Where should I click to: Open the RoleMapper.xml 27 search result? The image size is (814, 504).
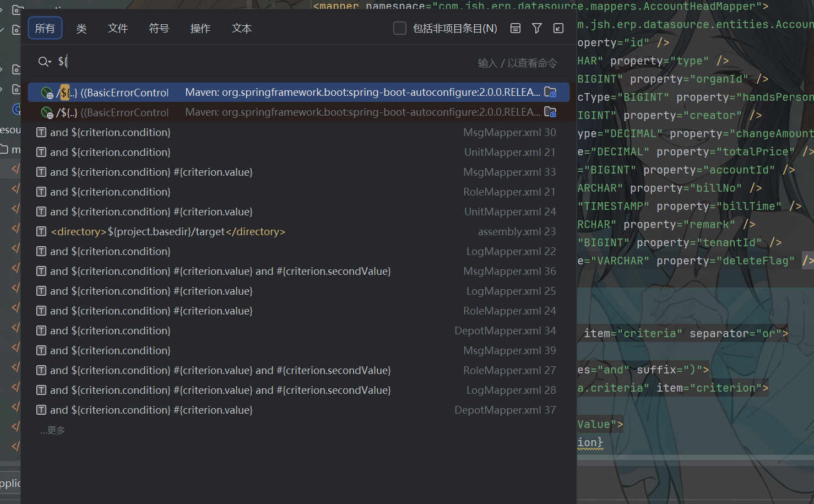(299, 370)
